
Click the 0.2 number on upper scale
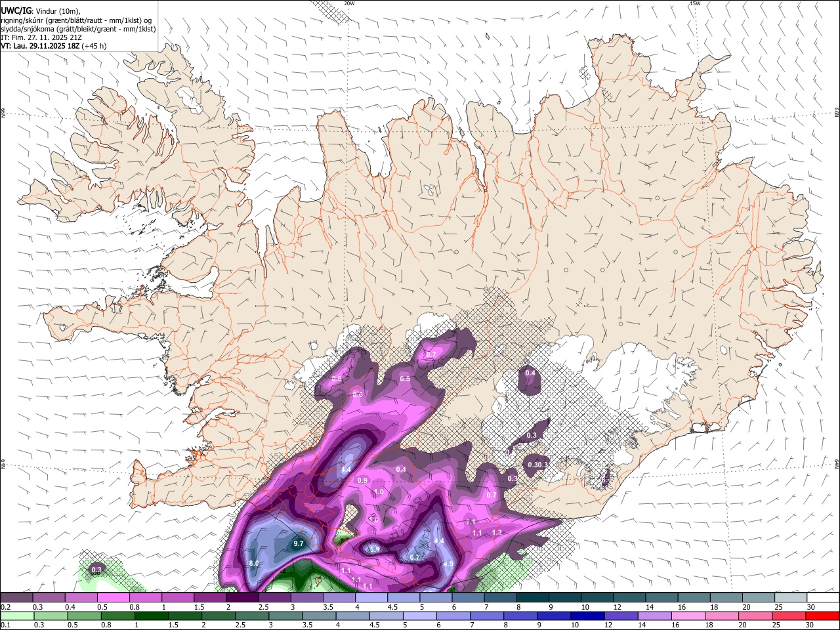[x=5, y=607]
